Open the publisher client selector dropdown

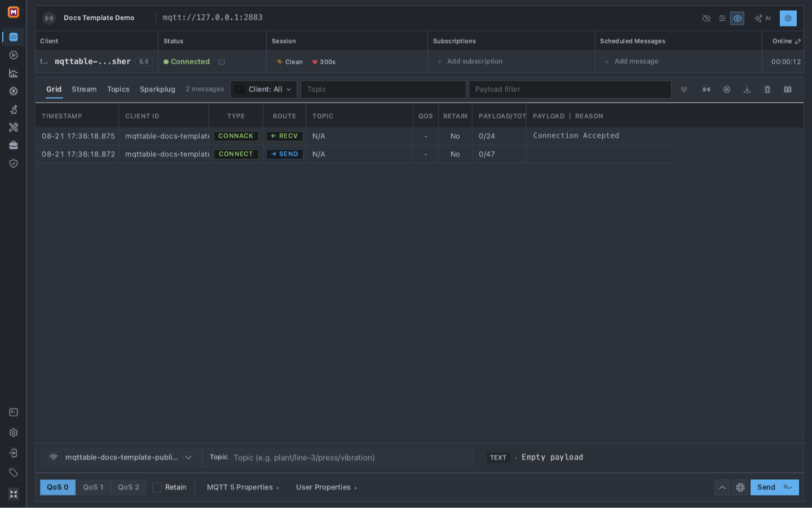[x=121, y=458]
